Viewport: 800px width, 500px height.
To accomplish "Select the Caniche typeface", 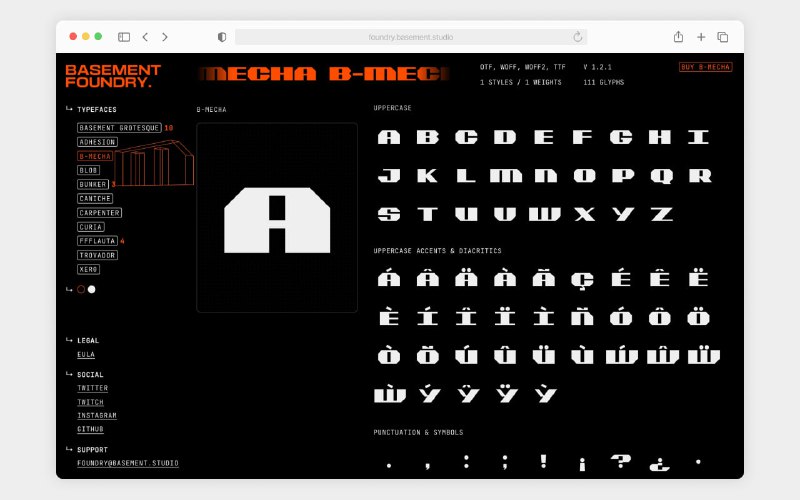I will (x=95, y=198).
